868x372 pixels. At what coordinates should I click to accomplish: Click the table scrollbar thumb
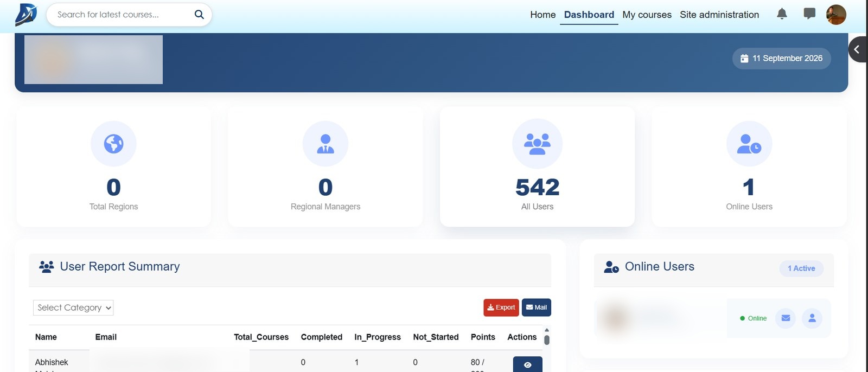(547, 340)
